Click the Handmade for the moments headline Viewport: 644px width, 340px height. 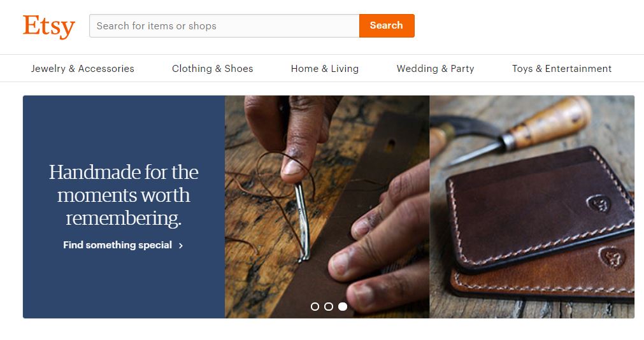(124, 195)
